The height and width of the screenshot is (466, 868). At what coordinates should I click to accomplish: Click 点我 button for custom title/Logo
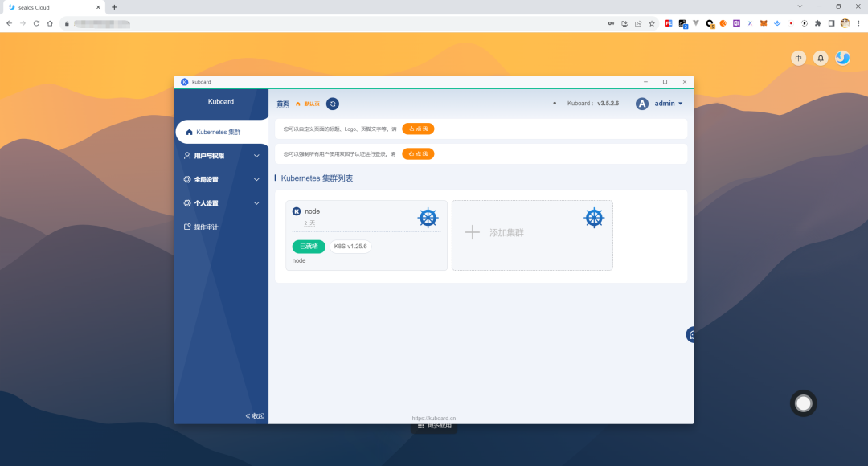(x=418, y=129)
